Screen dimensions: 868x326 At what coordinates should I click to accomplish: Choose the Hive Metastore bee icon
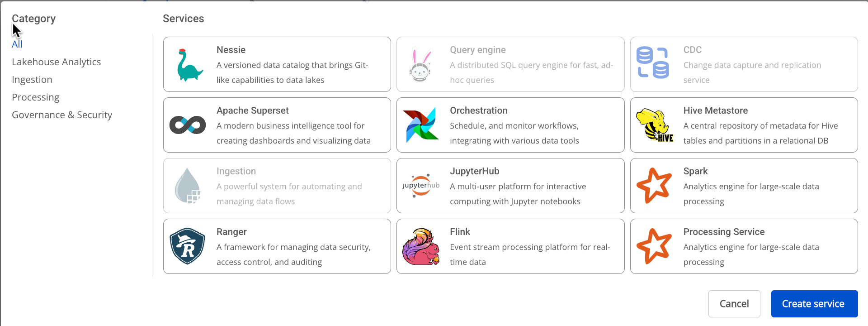pyautogui.click(x=655, y=125)
